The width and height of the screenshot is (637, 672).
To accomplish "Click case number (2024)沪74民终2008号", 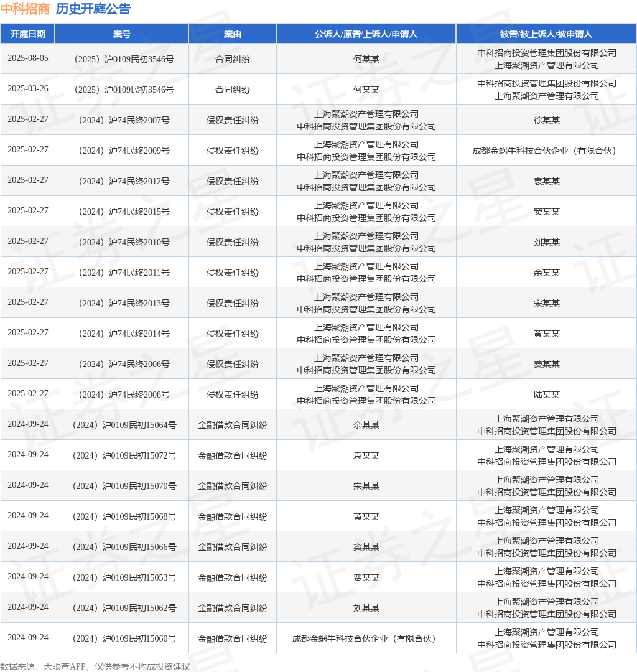I will [x=124, y=394].
